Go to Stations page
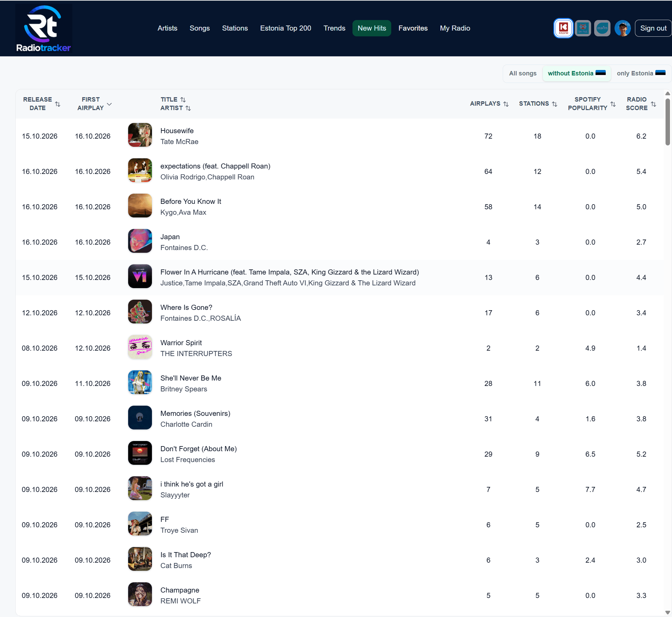This screenshot has width=672, height=617. click(x=235, y=28)
